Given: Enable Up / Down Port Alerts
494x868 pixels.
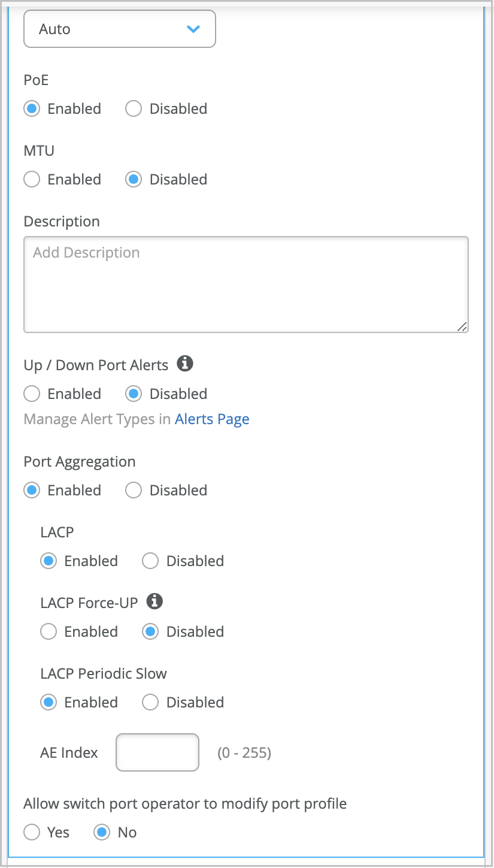Looking at the screenshot, I should pos(32,394).
